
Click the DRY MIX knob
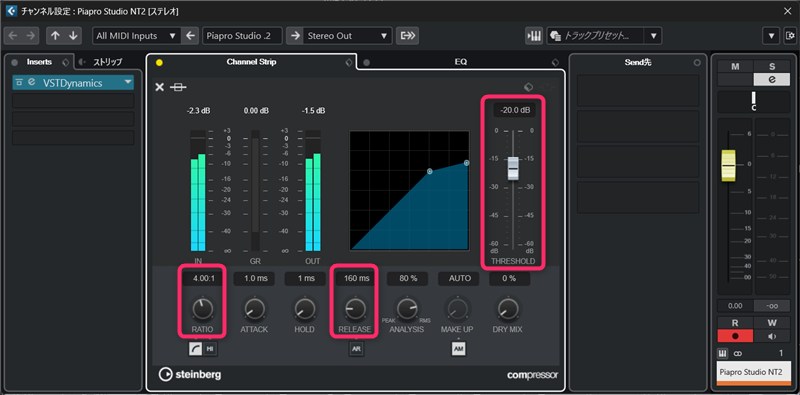coord(508,309)
